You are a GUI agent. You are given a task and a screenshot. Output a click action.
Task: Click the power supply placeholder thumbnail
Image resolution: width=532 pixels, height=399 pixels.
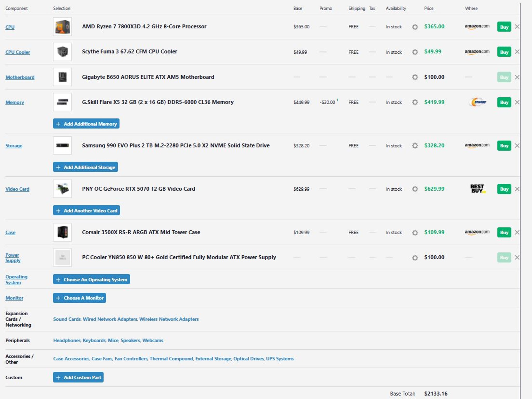pos(62,257)
